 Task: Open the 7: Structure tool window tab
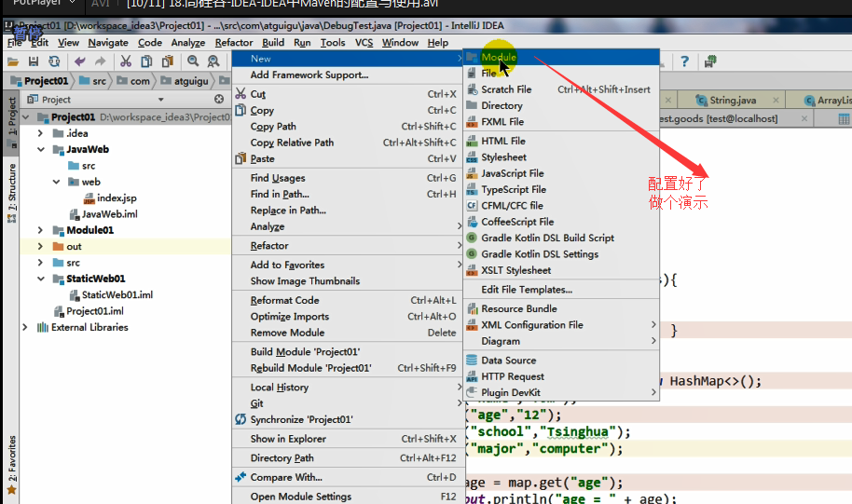tap(11, 194)
